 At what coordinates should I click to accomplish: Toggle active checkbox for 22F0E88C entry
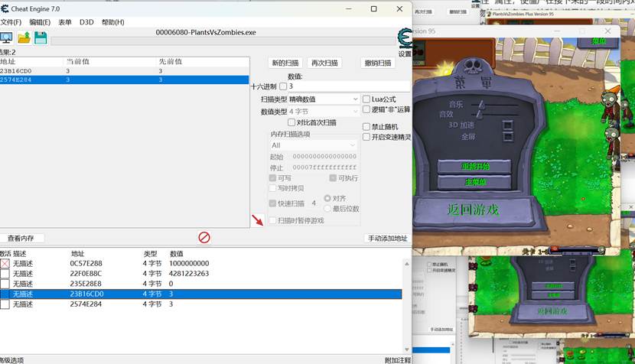pos(5,274)
